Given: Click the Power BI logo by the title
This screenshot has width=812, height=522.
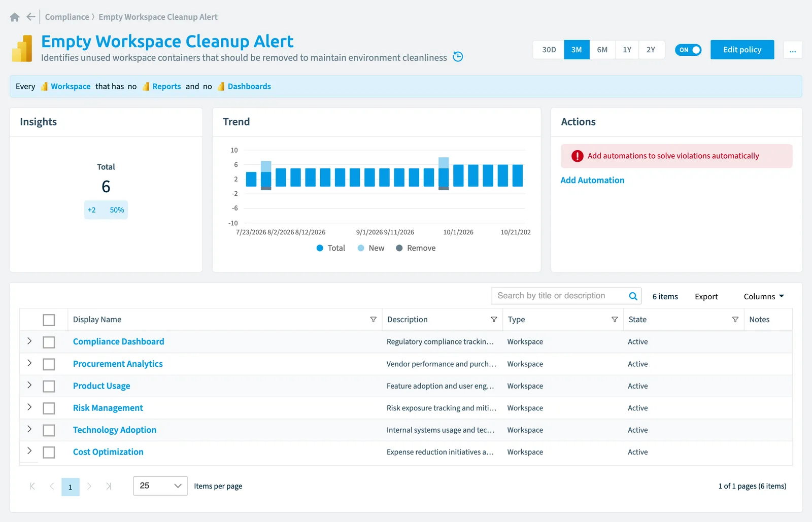Looking at the screenshot, I should pyautogui.click(x=22, y=48).
